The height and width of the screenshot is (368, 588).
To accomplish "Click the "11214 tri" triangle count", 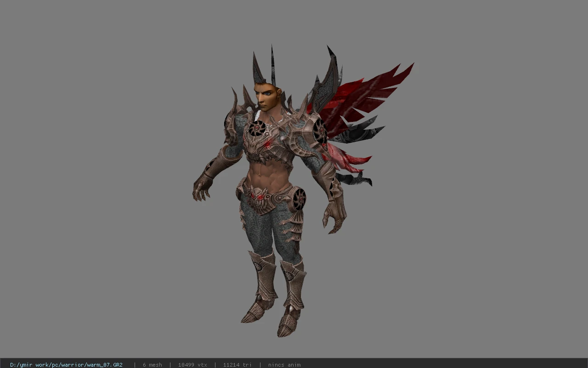I will pos(237,365).
